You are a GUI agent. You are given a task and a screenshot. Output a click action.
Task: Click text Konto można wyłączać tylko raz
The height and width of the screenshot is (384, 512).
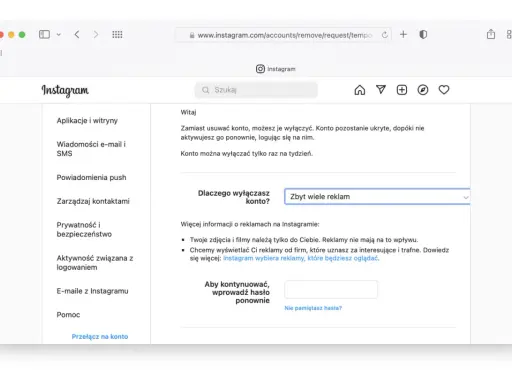tap(247, 153)
